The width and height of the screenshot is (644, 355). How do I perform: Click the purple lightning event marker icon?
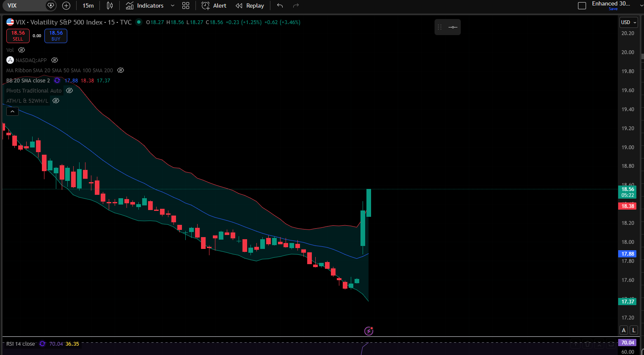coord(369,331)
